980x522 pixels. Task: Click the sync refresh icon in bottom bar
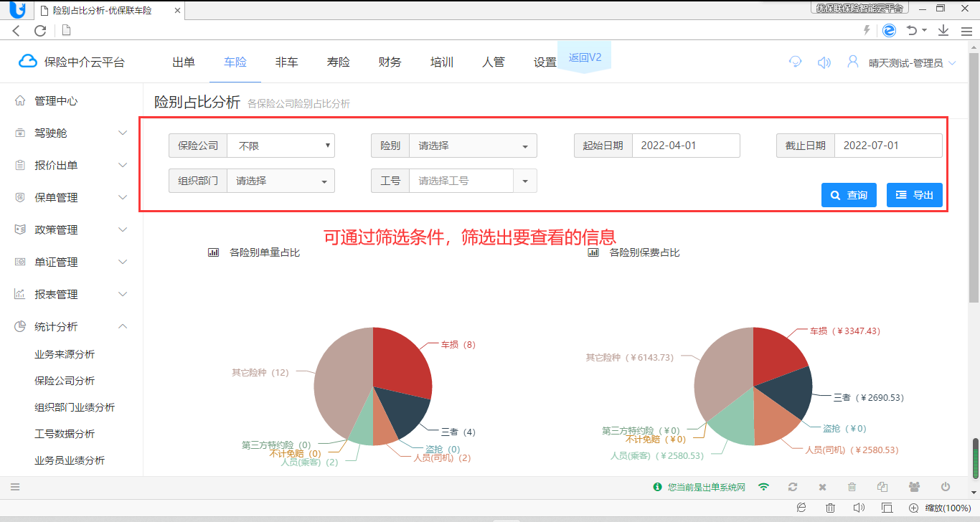click(x=793, y=487)
